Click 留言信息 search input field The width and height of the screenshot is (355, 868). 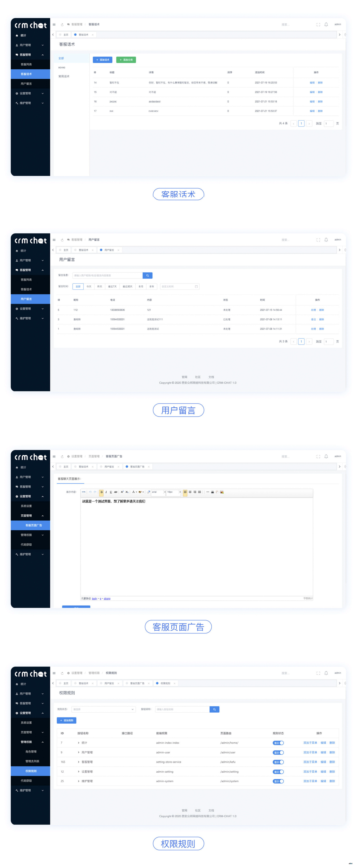pos(107,276)
